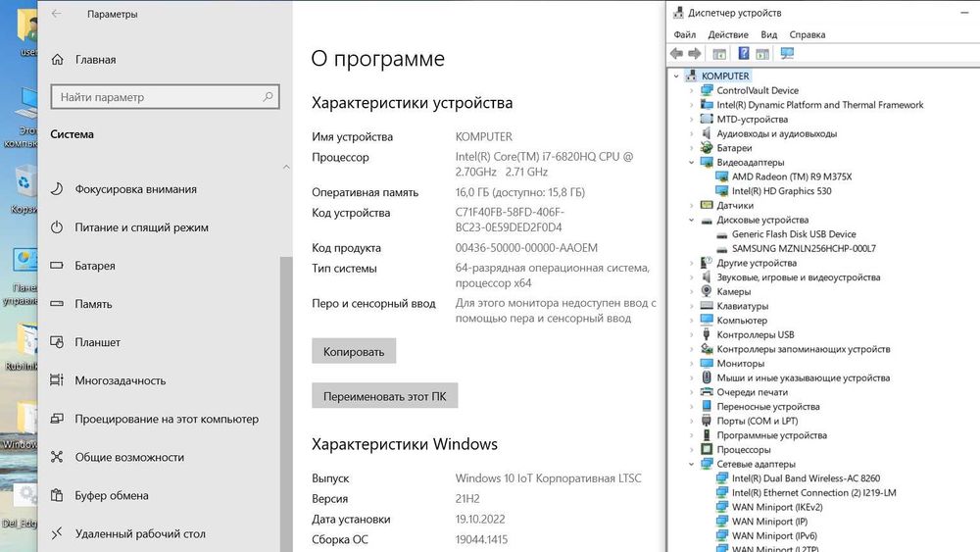The height and width of the screenshot is (552, 980).
Task: Expand the Батареи category
Action: (x=691, y=148)
